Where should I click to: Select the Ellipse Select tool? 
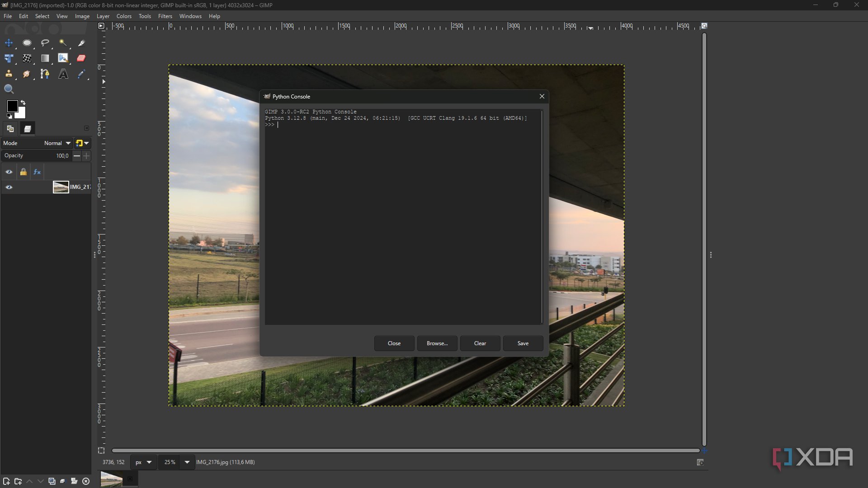point(27,43)
